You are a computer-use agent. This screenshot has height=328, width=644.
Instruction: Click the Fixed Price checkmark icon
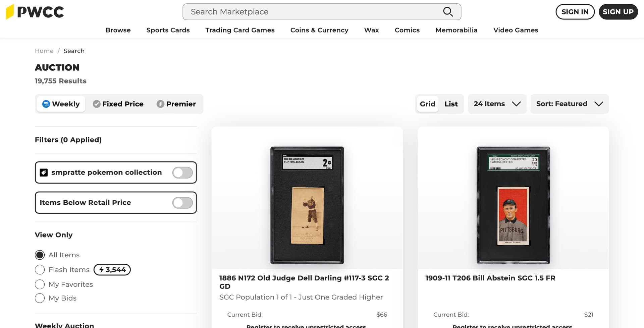click(97, 104)
